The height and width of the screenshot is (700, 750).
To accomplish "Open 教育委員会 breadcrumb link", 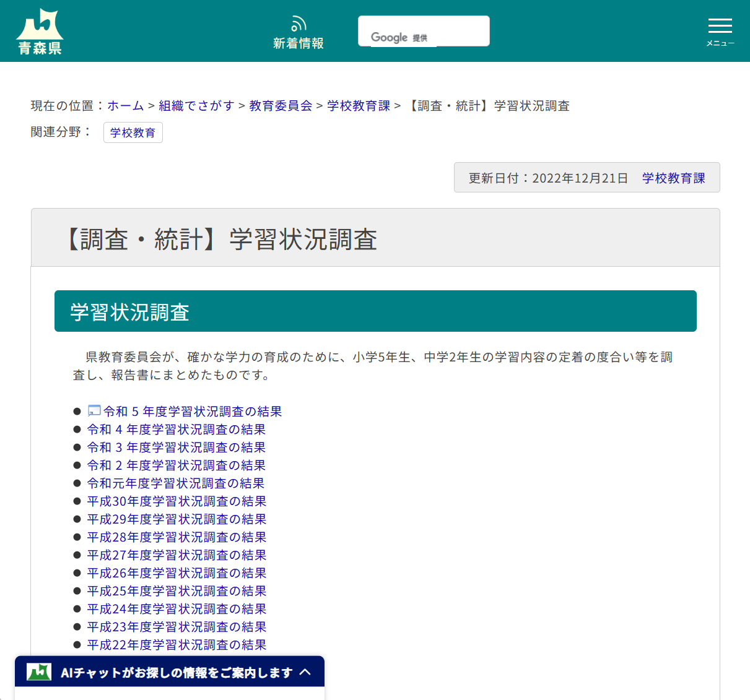I will click(280, 106).
